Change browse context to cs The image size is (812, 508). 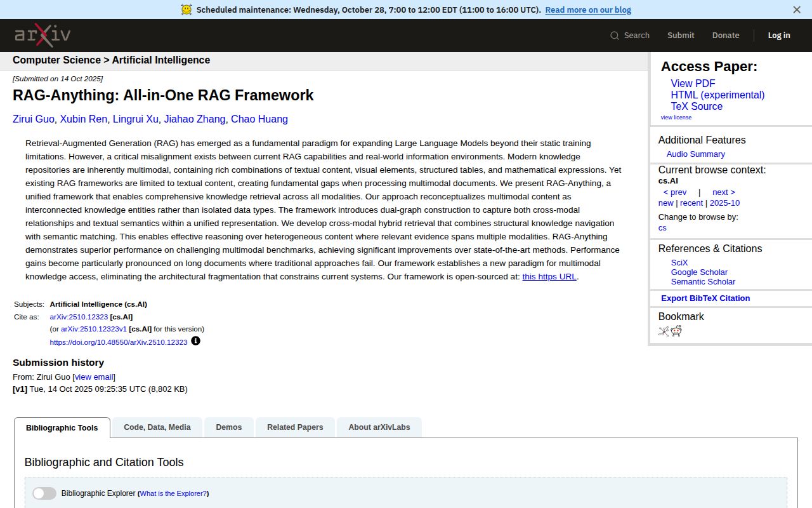pos(662,227)
